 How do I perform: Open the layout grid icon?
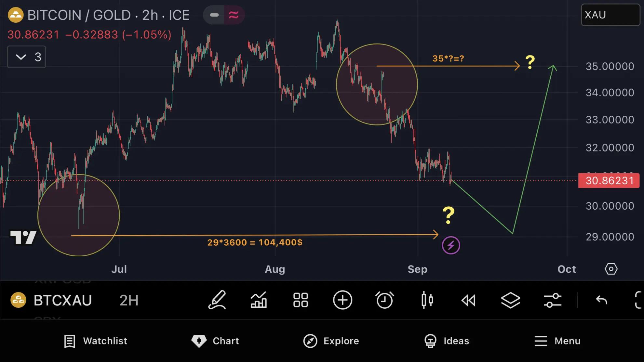[x=301, y=300]
